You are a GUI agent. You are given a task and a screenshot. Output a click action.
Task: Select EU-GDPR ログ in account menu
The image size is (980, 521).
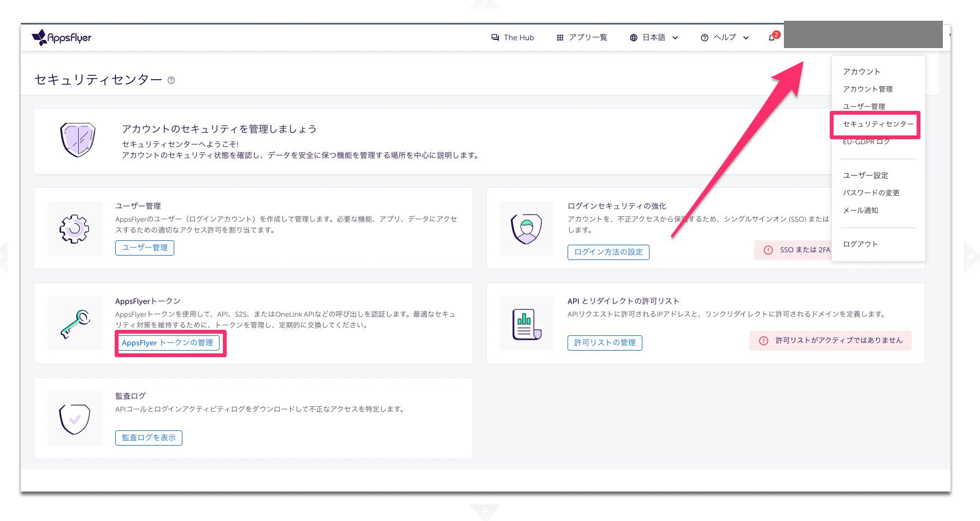pyautogui.click(x=866, y=141)
